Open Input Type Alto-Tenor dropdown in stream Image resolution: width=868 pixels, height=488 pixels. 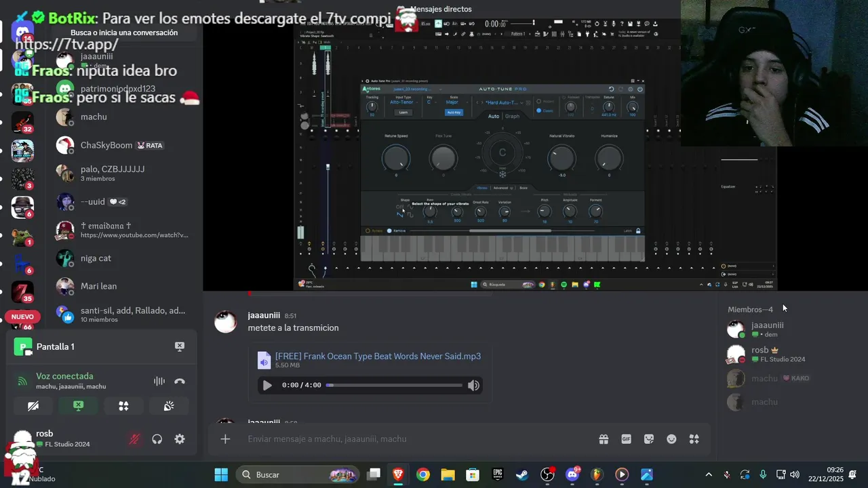point(403,102)
